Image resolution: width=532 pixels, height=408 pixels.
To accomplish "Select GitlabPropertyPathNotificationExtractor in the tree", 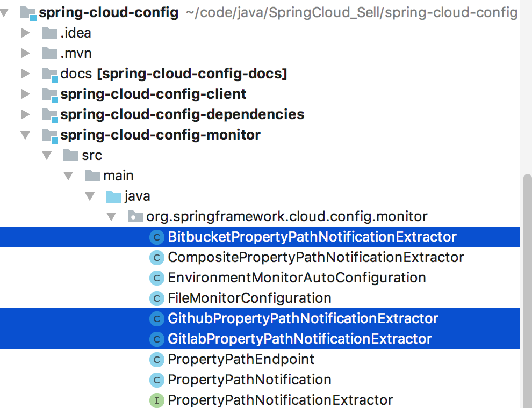I will pyautogui.click(x=299, y=339).
